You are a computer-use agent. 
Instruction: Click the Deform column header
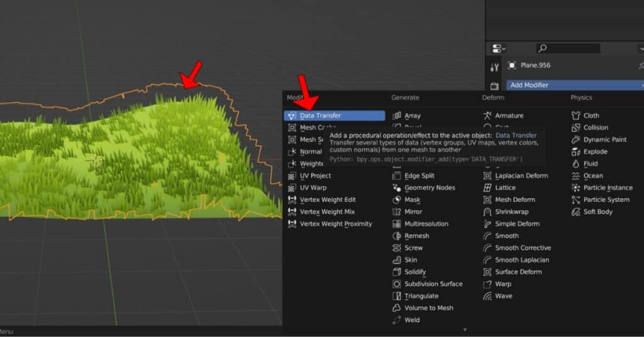point(493,97)
